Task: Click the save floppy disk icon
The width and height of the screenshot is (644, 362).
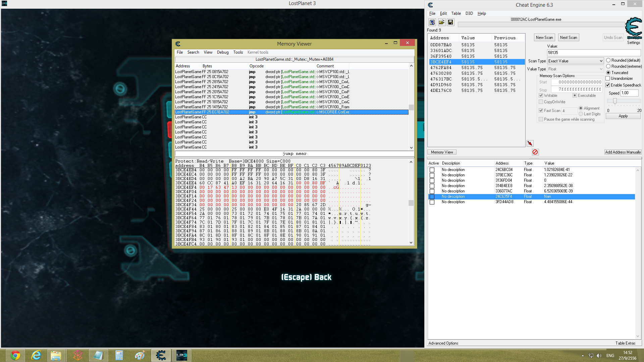Action: 450,22
